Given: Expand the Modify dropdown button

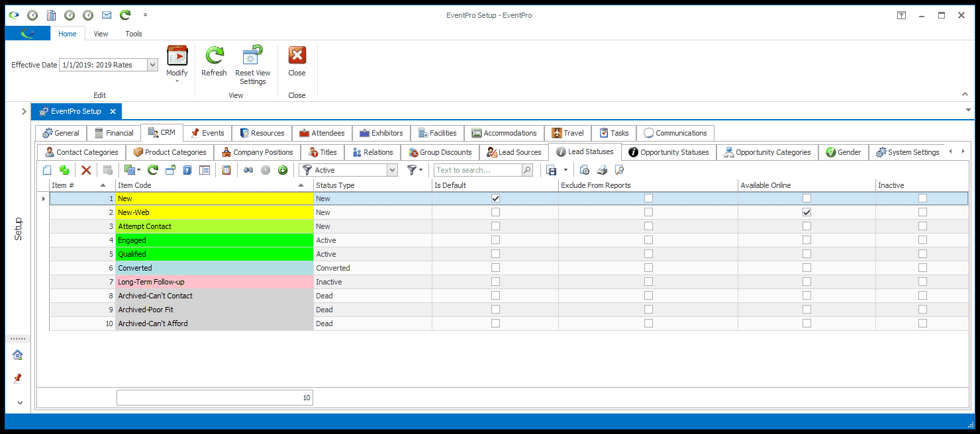Looking at the screenshot, I should click(177, 65).
